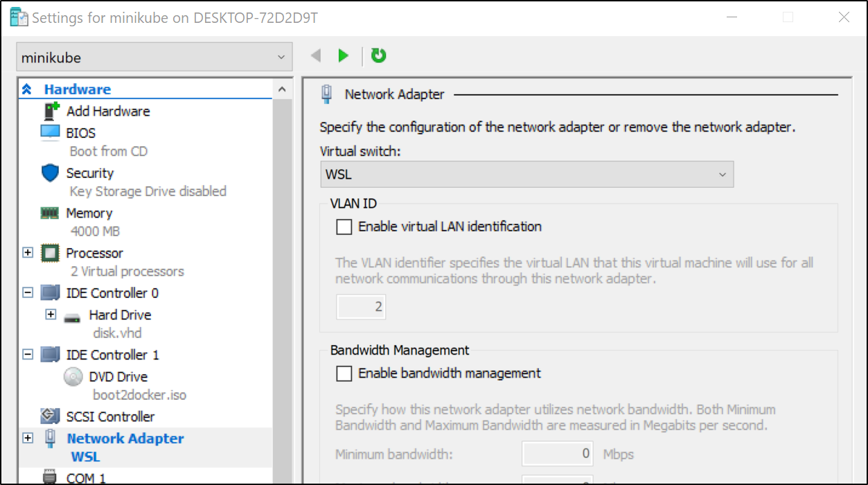Click the Memory chip icon
This screenshot has height=485, width=868.
(x=50, y=213)
